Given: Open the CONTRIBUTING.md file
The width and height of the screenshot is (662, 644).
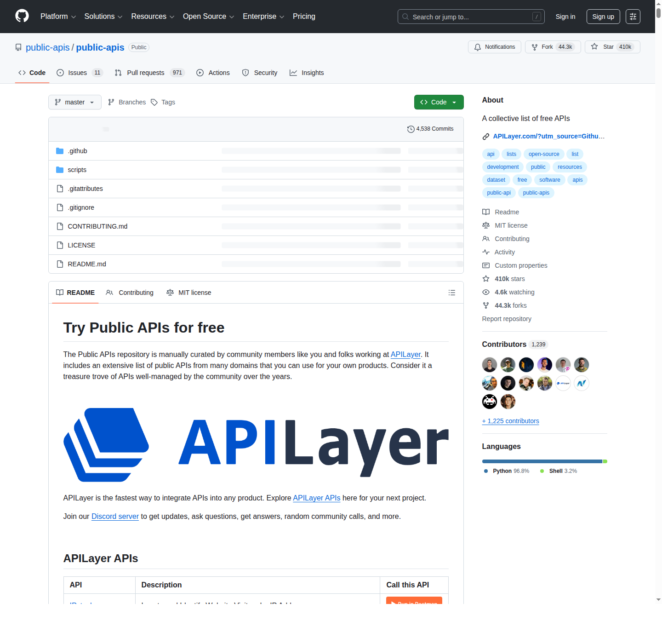Looking at the screenshot, I should tap(97, 226).
